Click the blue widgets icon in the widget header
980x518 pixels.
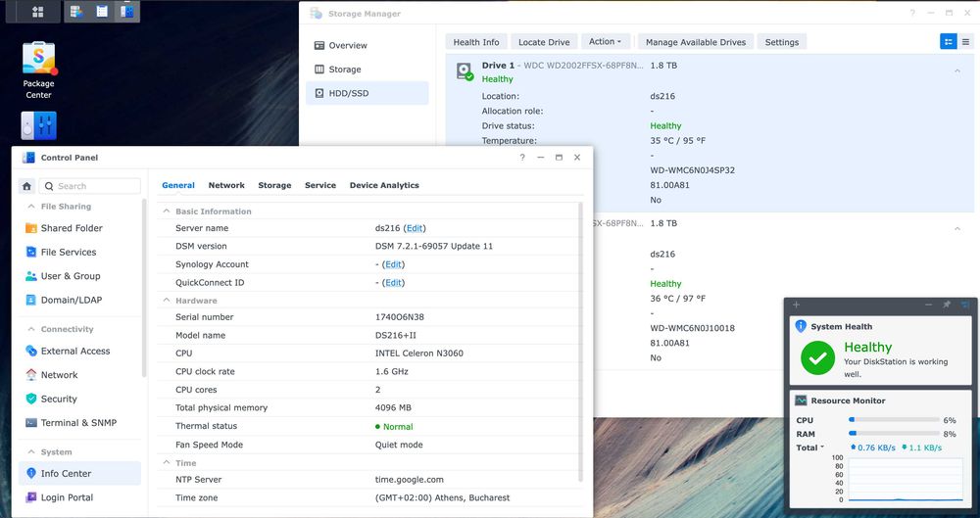(965, 305)
